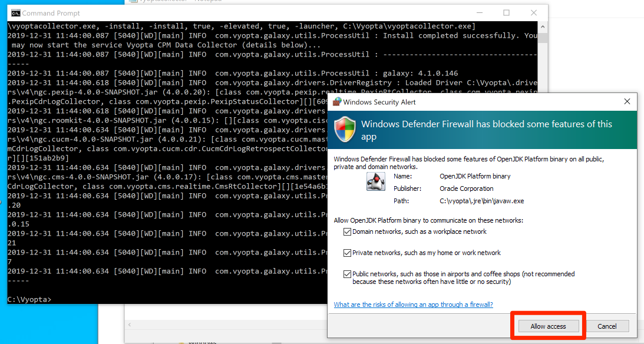Click the OpenJDK Platform binary name value
Image resolution: width=644 pixels, height=344 pixels.
click(475, 176)
